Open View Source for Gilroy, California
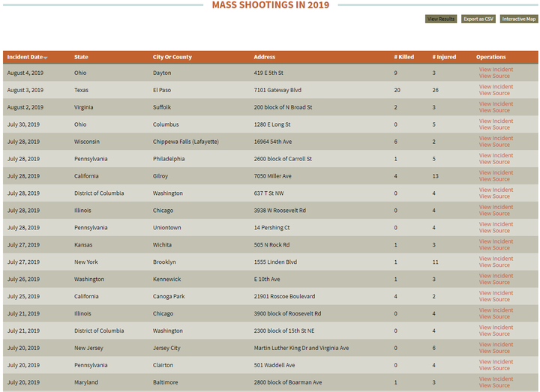Screen dimensions: 540x392 (494, 179)
